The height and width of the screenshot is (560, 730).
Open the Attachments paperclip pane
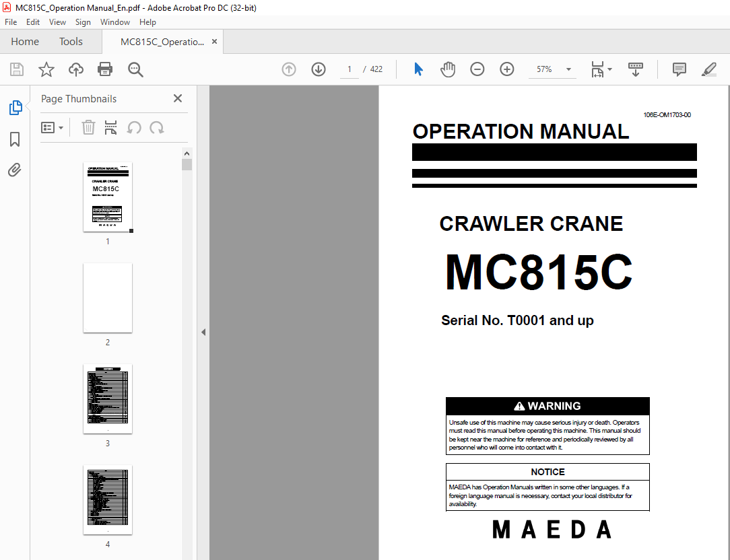[15, 170]
